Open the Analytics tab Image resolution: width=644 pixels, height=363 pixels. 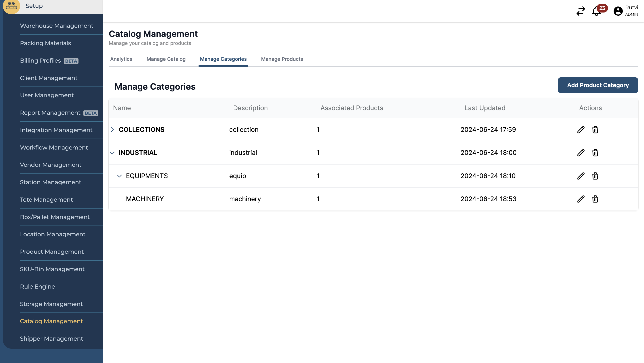(121, 59)
